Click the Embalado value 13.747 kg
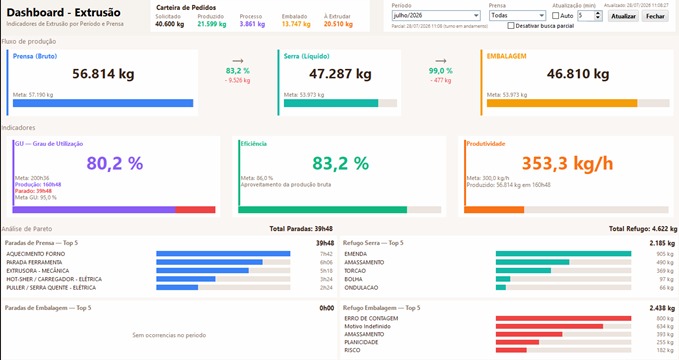 coord(296,24)
